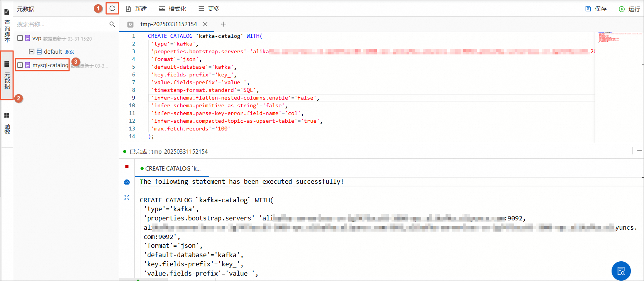Click the 元数据 panel title
Screen dimensions: 644x281
(25, 9)
